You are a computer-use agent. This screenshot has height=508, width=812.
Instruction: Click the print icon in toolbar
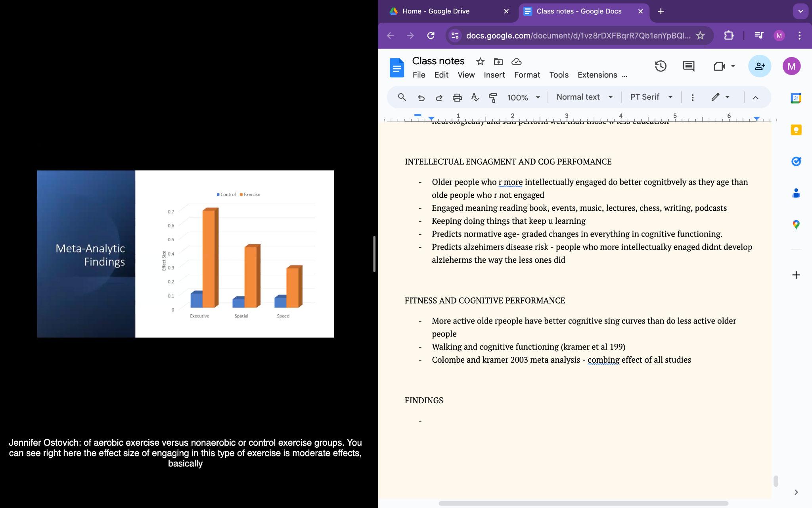coord(457,97)
